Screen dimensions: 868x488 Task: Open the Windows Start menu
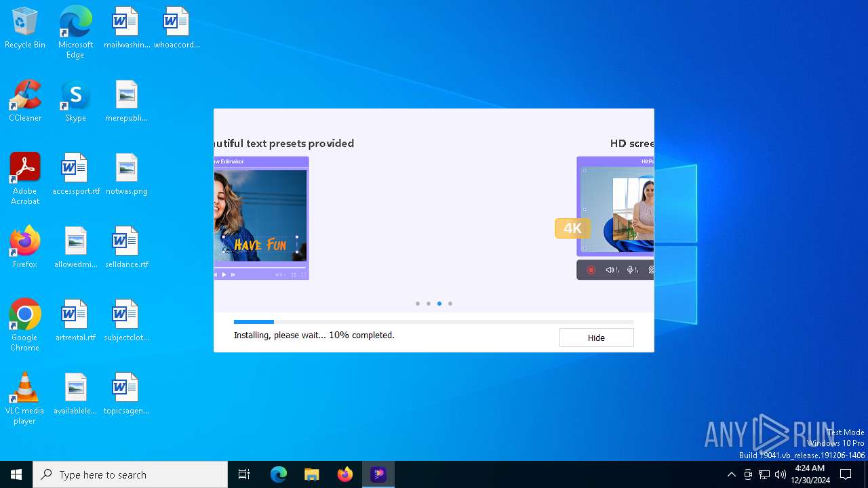(16, 474)
